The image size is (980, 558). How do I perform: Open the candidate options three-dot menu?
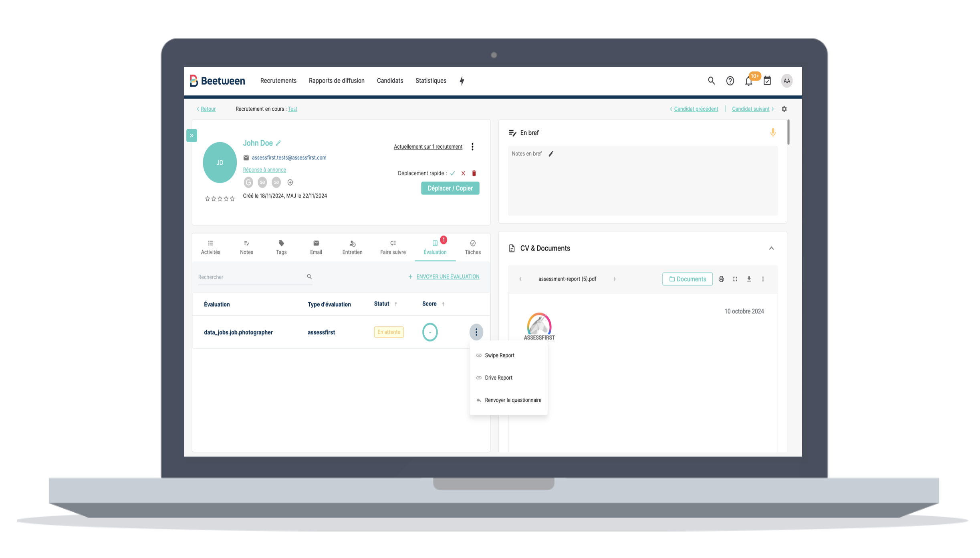tap(473, 147)
